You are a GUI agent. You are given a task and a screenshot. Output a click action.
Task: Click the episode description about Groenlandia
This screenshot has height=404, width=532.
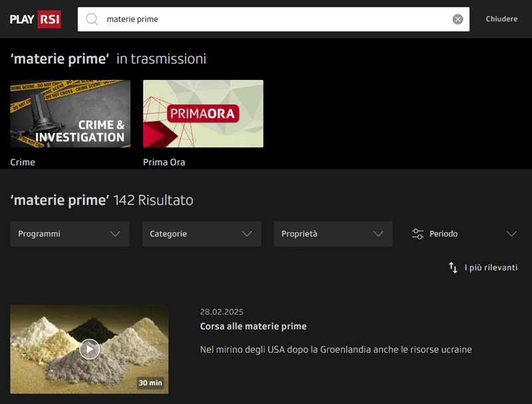[x=336, y=349]
